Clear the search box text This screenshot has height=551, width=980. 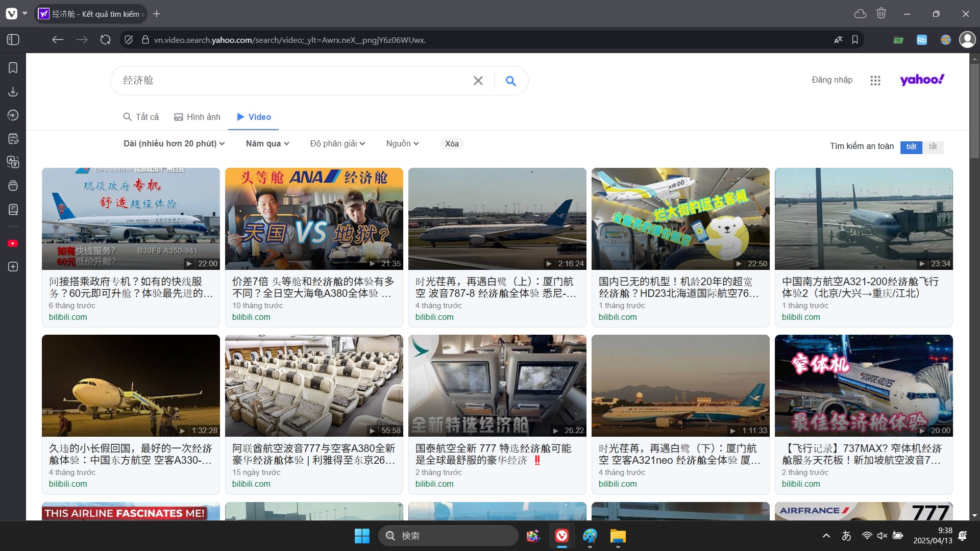tap(478, 81)
